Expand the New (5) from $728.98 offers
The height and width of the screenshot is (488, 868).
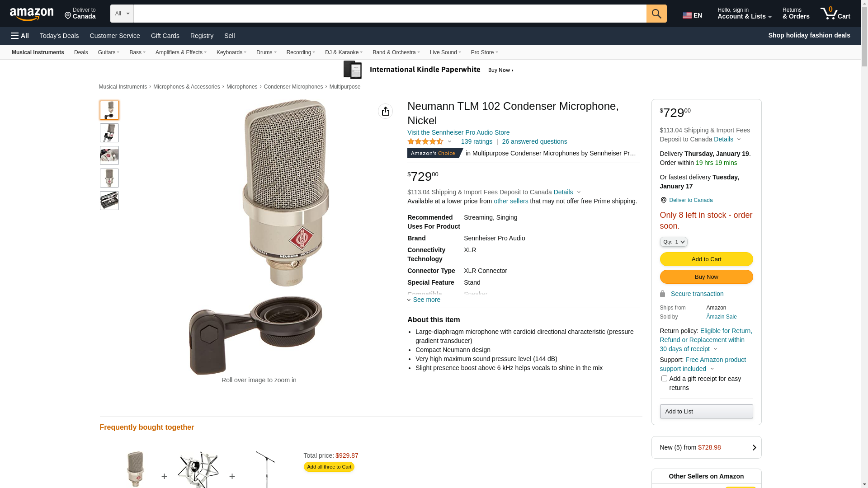[x=706, y=447]
